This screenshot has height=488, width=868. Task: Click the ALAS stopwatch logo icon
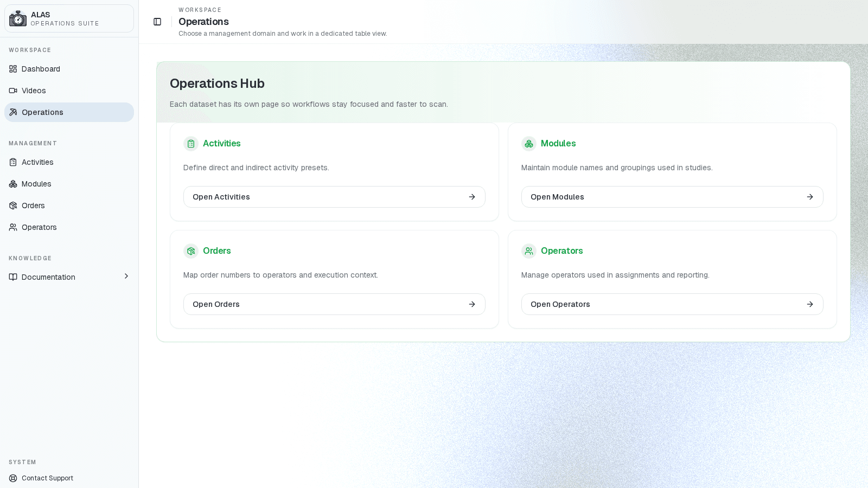coord(18,18)
